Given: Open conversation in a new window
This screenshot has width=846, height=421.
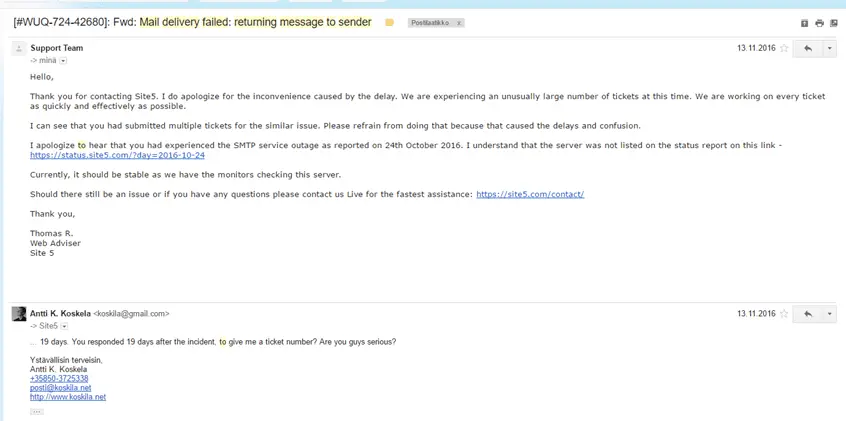Looking at the screenshot, I should (833, 22).
